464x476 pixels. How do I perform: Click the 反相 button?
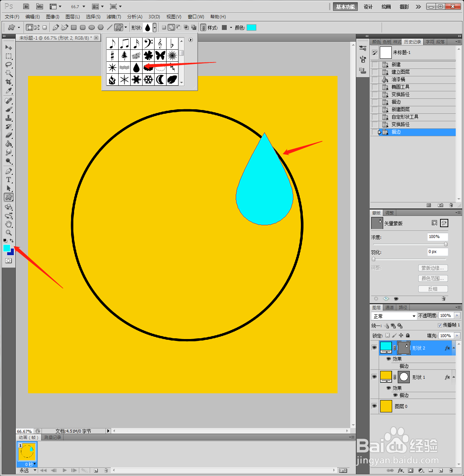click(433, 289)
